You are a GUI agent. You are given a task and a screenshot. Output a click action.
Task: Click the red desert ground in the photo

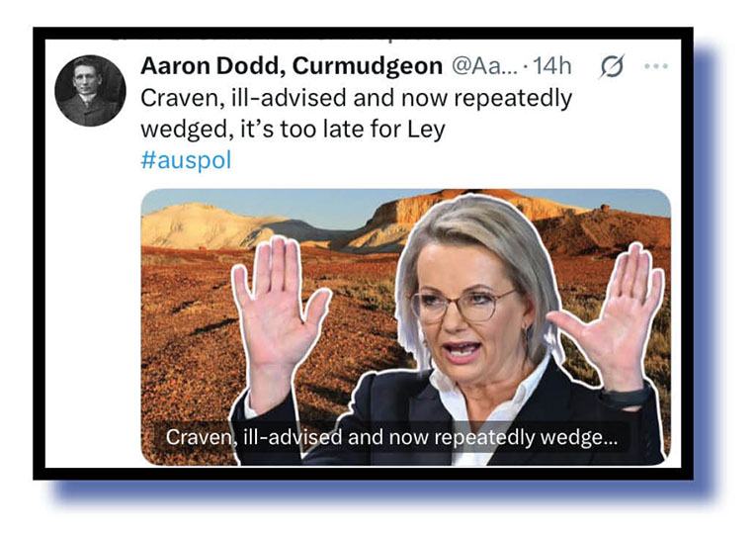coord(193,337)
